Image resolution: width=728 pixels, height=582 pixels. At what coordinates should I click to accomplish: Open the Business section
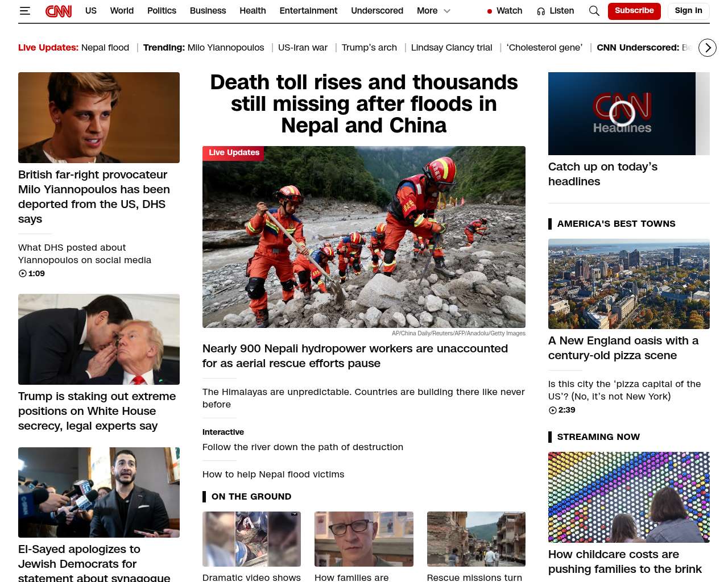coord(208,11)
